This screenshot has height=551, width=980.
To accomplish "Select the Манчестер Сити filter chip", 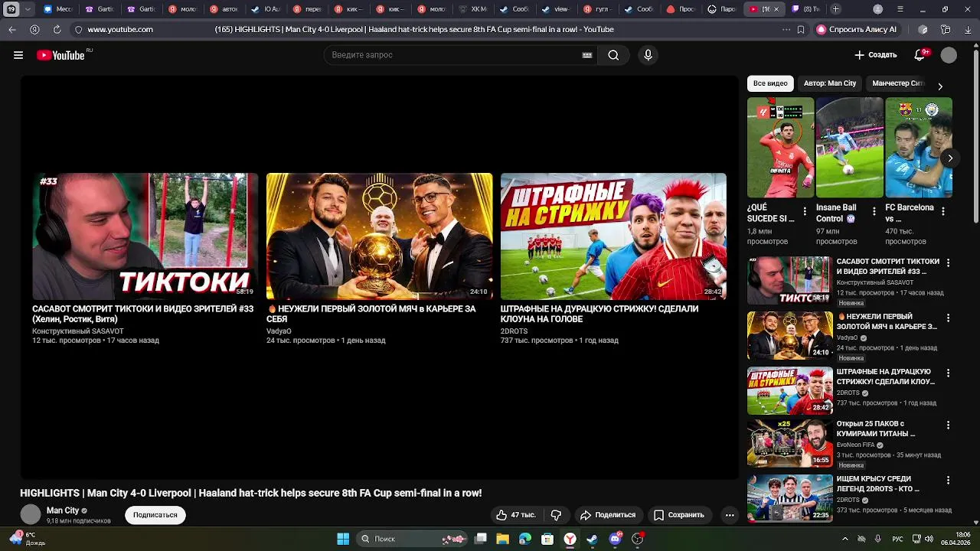I will [898, 83].
